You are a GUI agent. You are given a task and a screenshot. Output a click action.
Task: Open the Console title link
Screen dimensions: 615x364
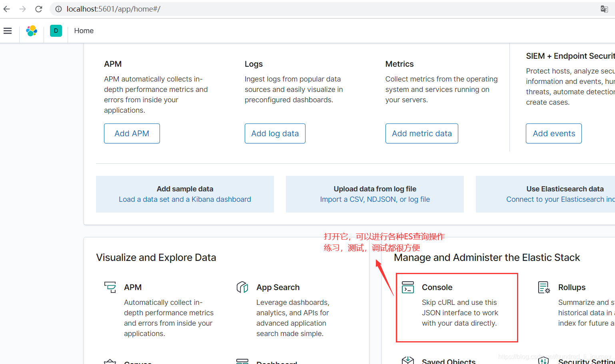(x=437, y=287)
